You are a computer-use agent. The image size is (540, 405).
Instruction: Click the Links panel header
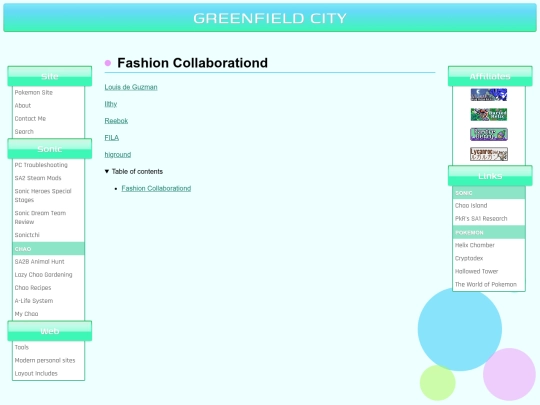click(x=490, y=176)
